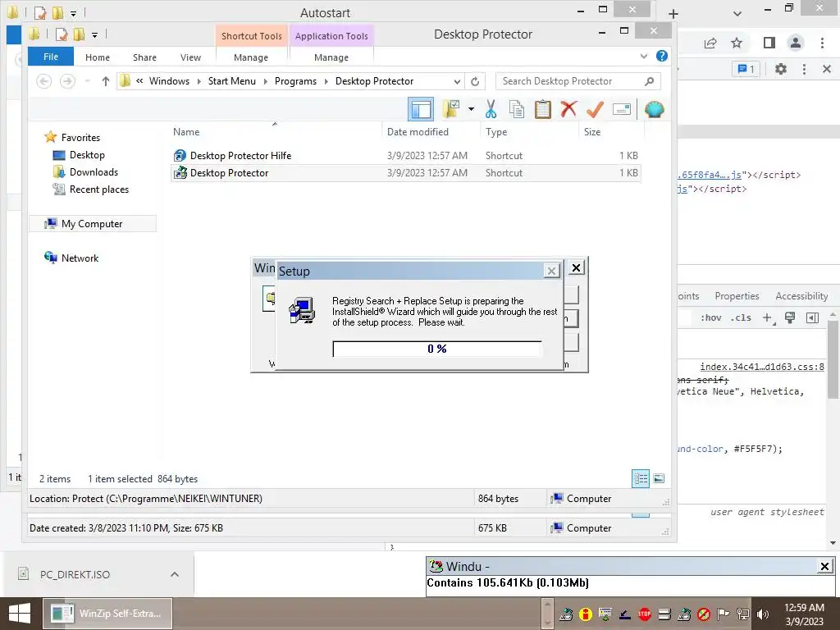The image size is (840, 630).
Task: Select the Desktop Protector shortcut row
Action: pos(405,173)
